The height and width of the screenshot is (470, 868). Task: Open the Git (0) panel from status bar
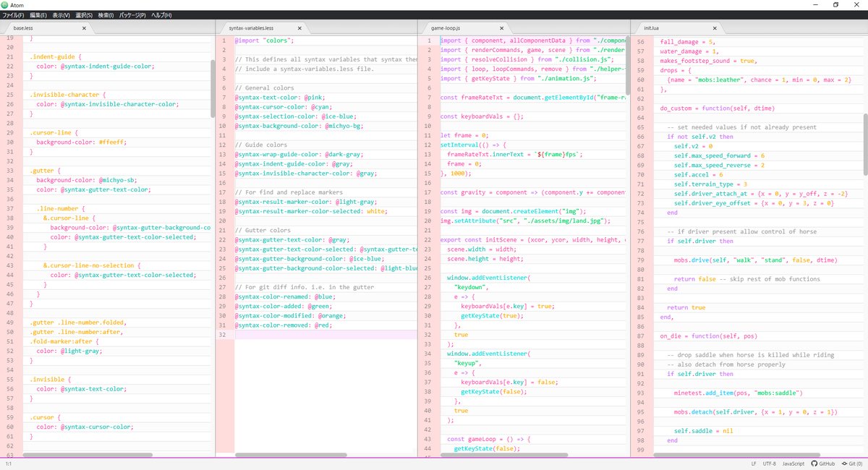[852, 463]
